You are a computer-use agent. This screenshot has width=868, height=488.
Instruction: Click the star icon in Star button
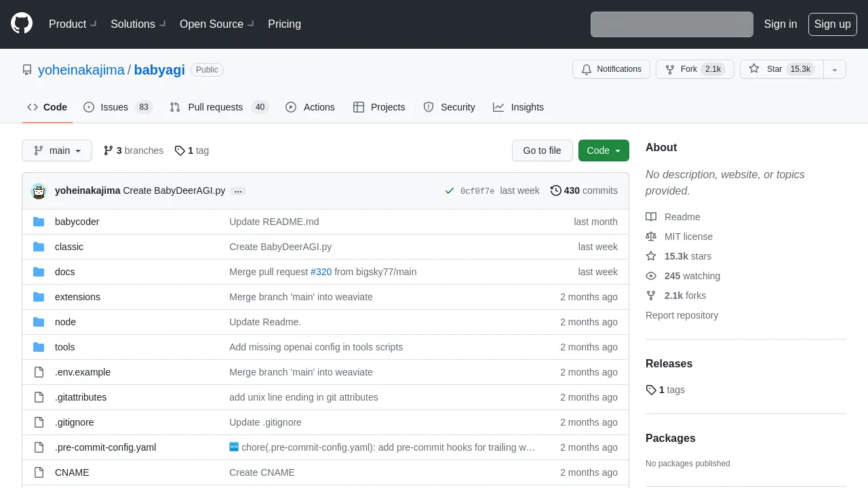pos(754,69)
